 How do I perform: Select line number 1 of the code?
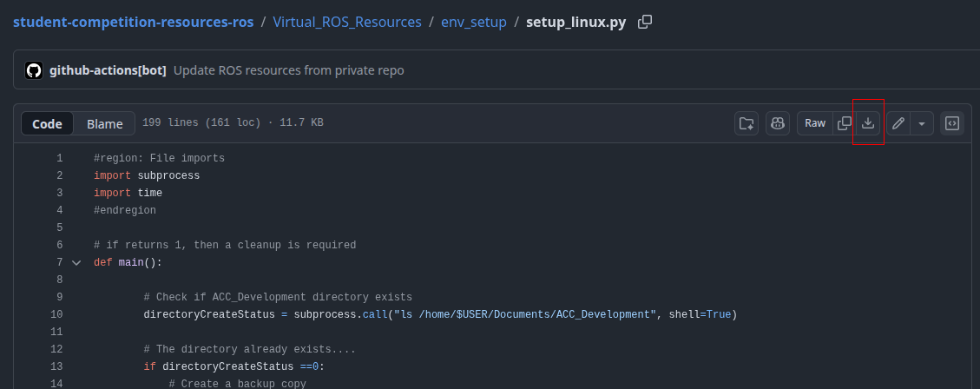tap(59, 158)
